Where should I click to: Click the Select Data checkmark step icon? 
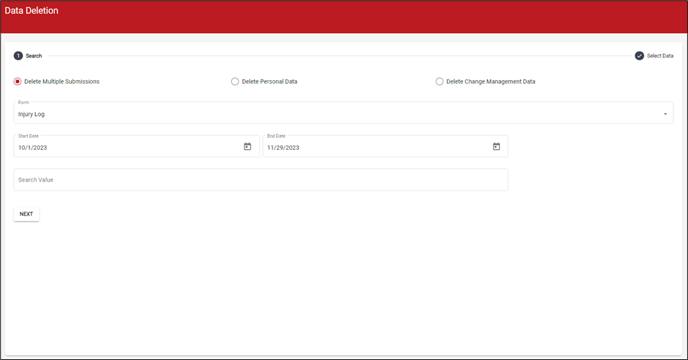[x=639, y=56]
